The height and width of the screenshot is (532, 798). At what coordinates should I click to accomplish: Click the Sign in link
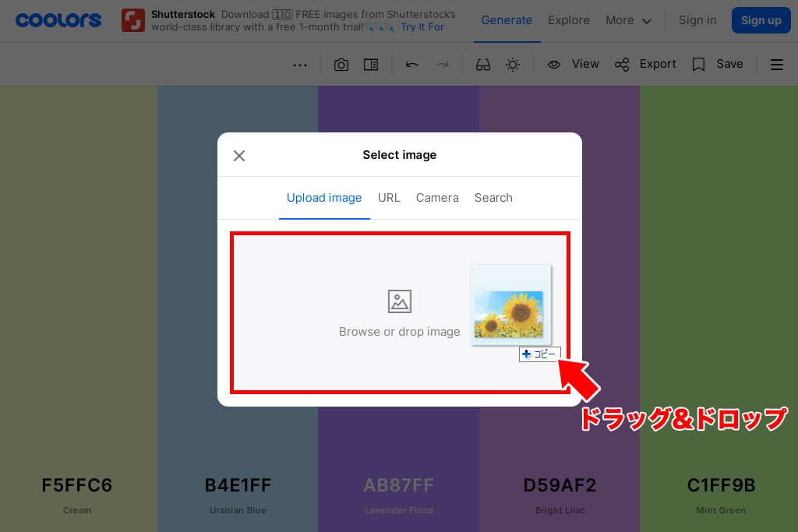[x=697, y=20]
